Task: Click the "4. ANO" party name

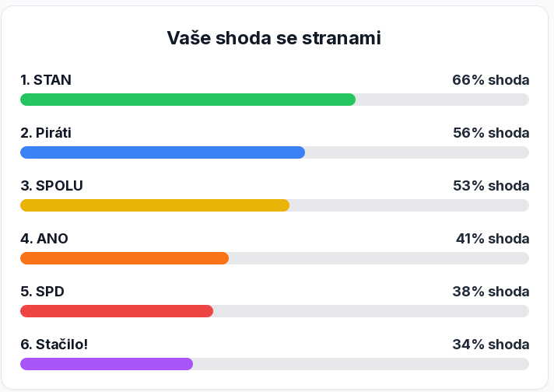Action: point(44,238)
